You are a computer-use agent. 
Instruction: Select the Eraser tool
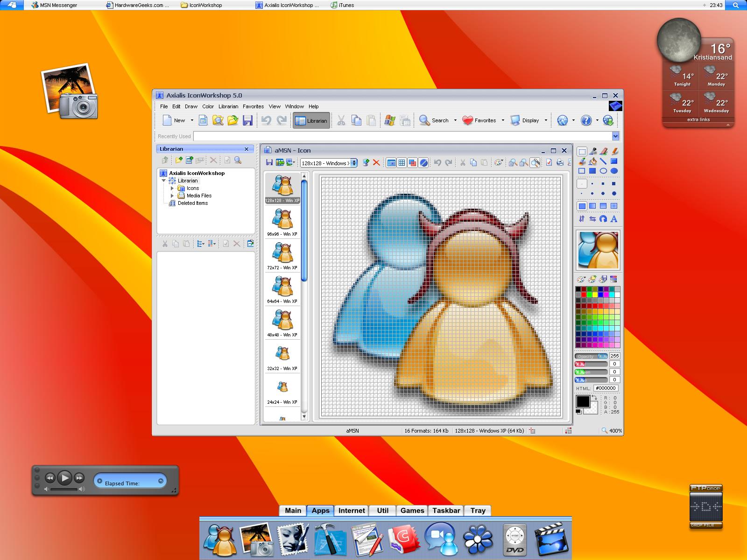tap(604, 151)
